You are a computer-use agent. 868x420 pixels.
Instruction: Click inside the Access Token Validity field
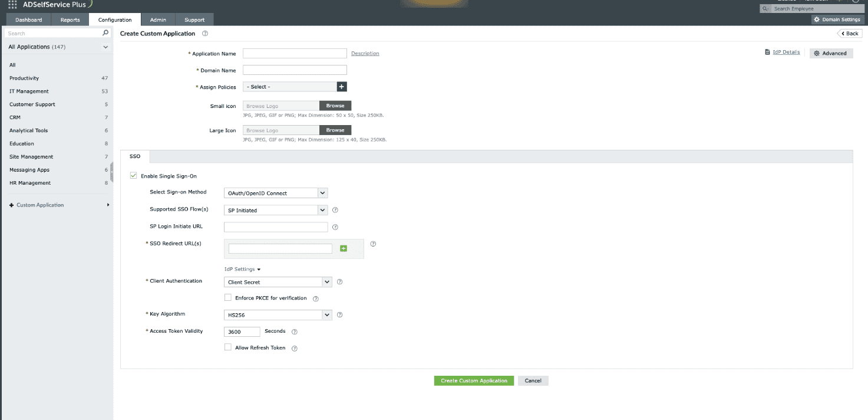pos(242,331)
